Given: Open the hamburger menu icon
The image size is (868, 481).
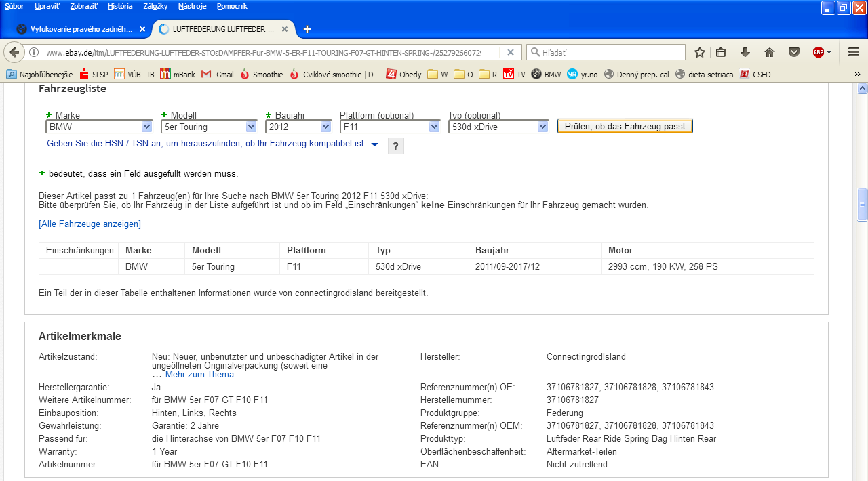Looking at the screenshot, I should pos(853,52).
